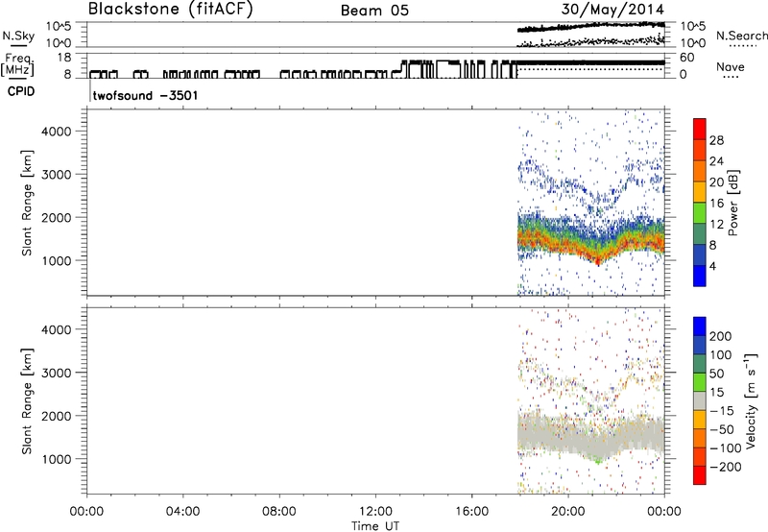Click the '4000' tick on the power panel axis
This screenshot has height=532, width=768.
56,132
